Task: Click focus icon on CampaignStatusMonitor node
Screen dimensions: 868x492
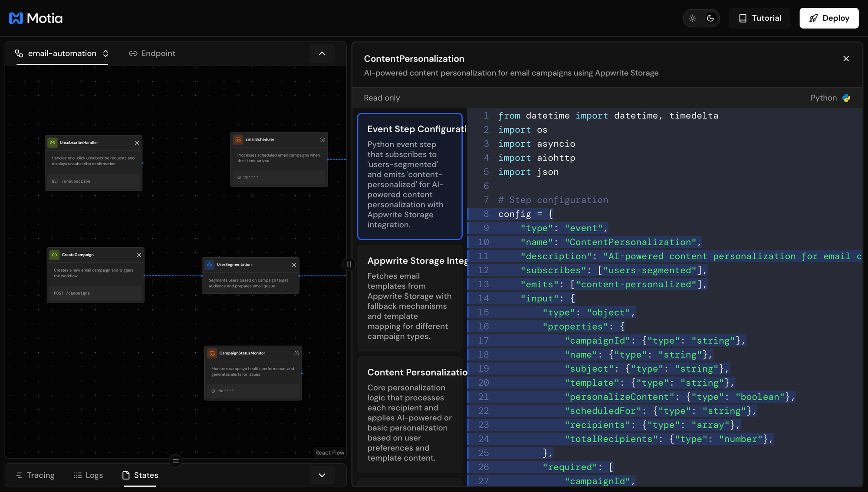Action: (296, 353)
